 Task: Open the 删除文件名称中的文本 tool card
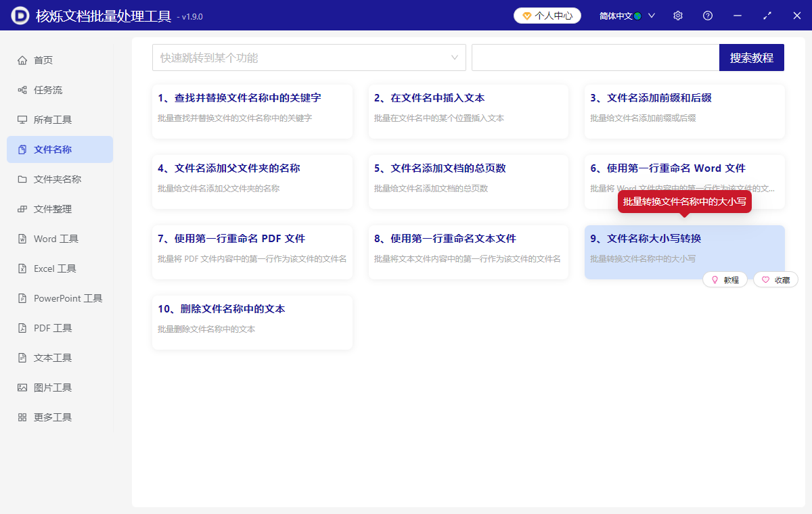(x=252, y=322)
